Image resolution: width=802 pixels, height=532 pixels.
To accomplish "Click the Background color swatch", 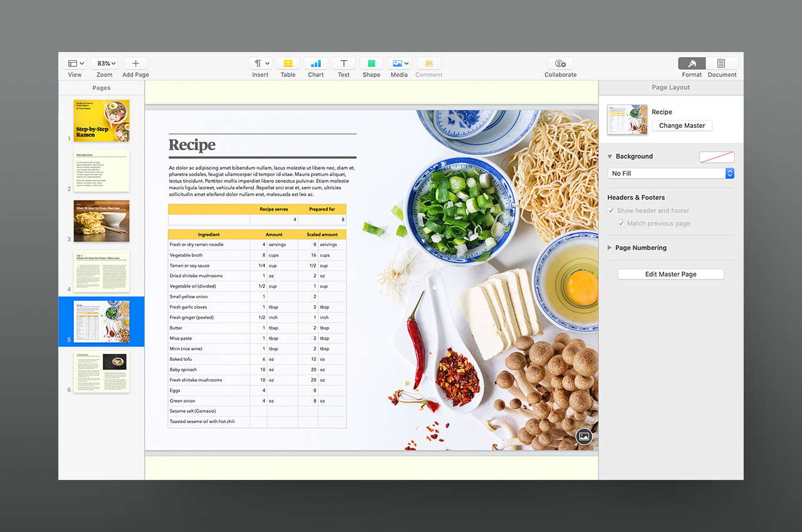I will (716, 157).
